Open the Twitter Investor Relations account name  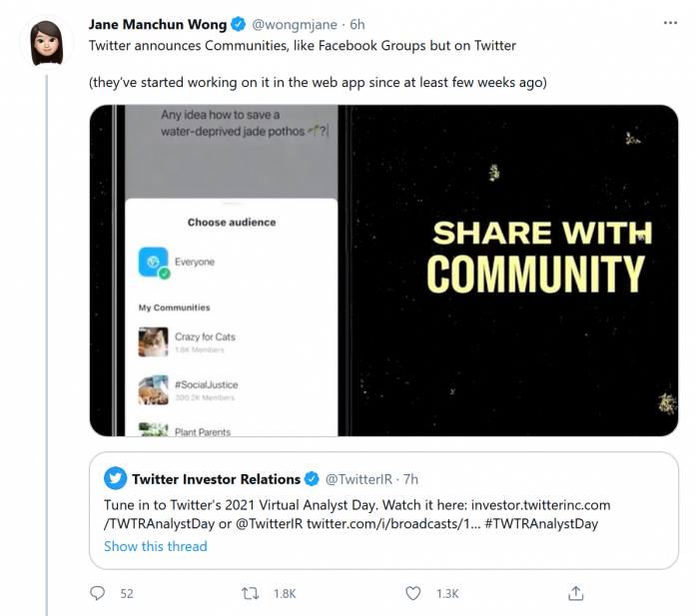(x=216, y=478)
